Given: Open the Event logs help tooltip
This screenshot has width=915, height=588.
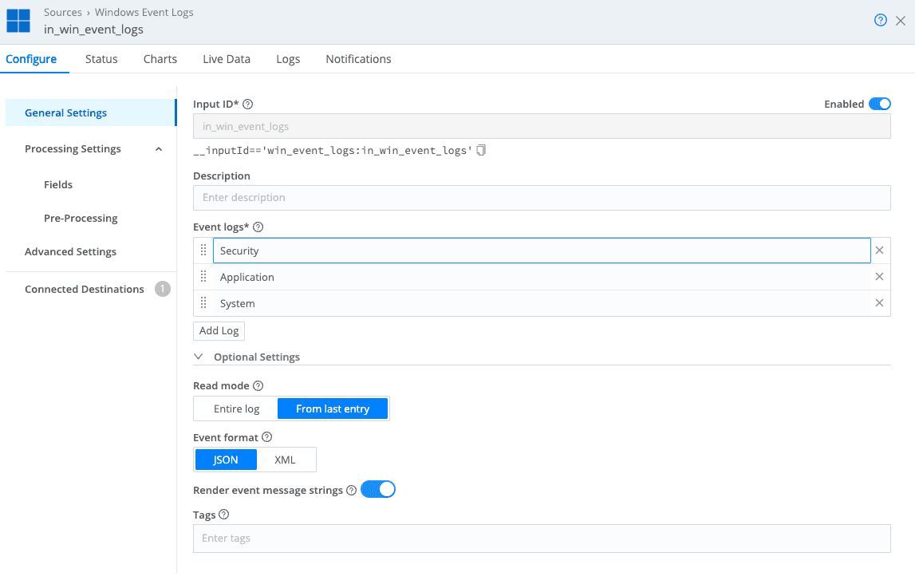Looking at the screenshot, I should [x=256, y=226].
